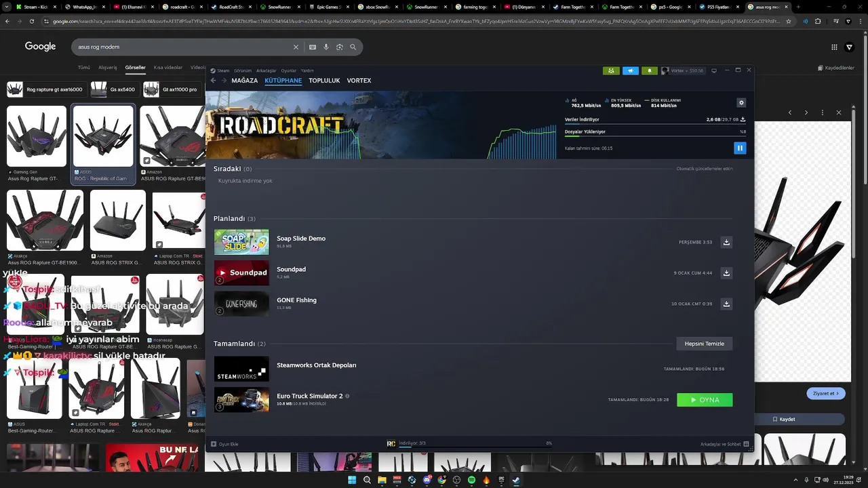The height and width of the screenshot is (488, 868).
Task: Click Otomatik güncellemeler etkin link
Action: point(704,169)
